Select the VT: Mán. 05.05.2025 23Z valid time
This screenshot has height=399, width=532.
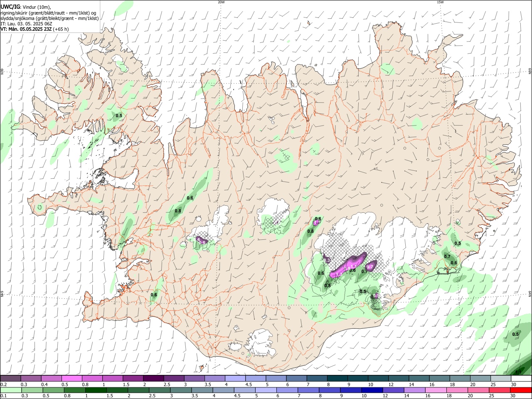pyautogui.click(x=26, y=29)
